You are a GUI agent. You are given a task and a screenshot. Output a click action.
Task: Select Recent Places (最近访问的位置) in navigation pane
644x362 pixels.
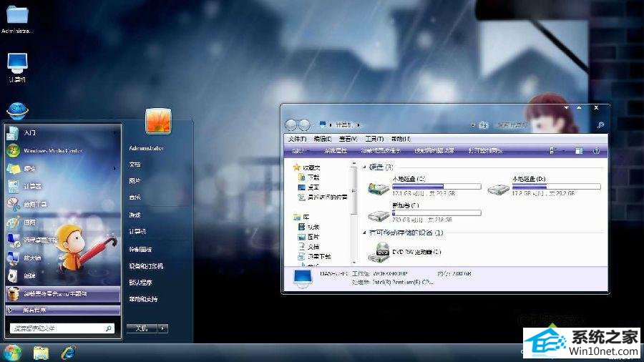323,197
